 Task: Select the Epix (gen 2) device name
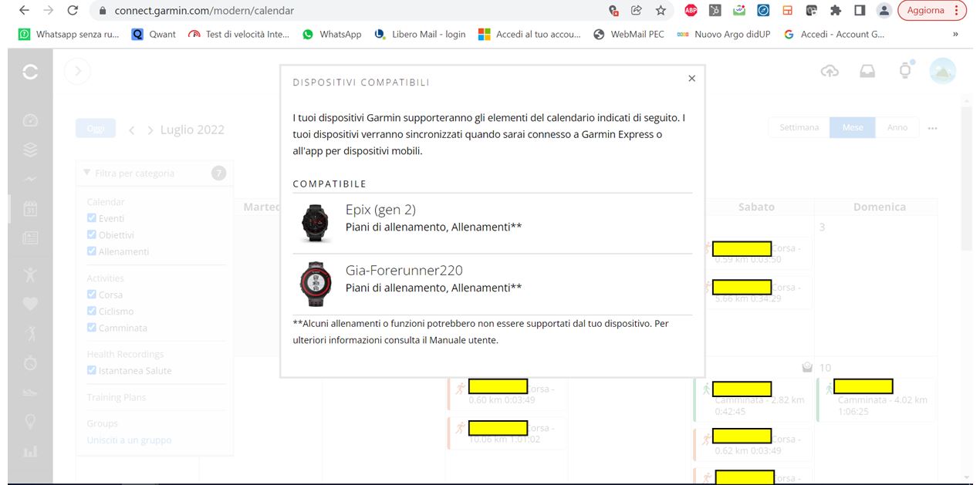pos(381,210)
